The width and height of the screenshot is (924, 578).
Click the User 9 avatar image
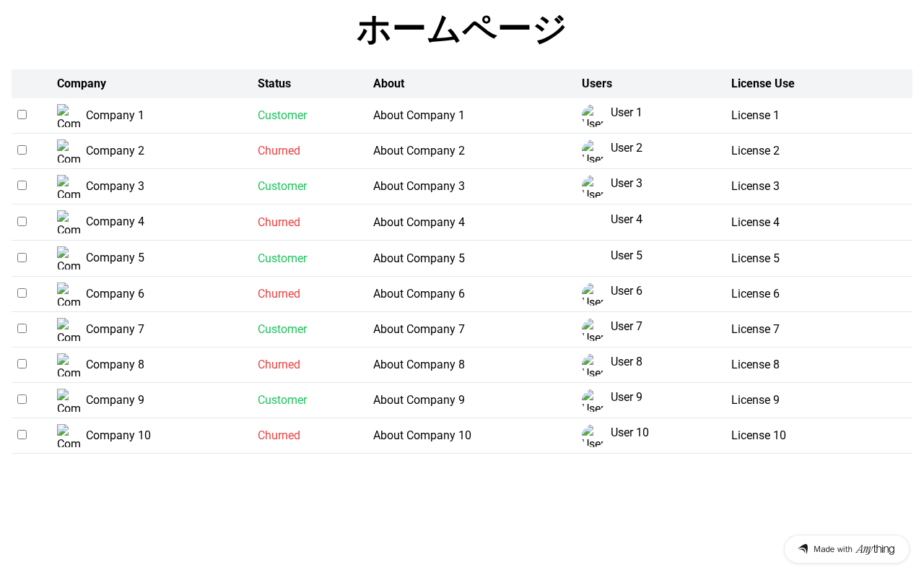593,400
